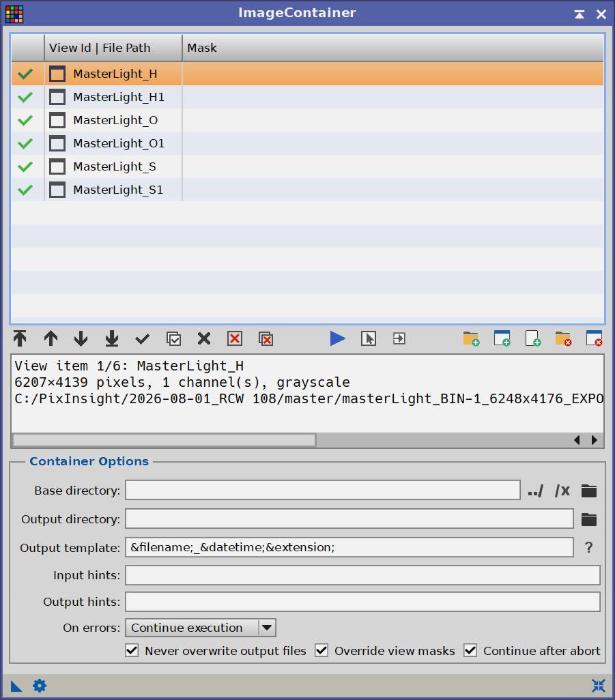Move selected item to bottom of list
Image resolution: width=615 pixels, height=700 pixels.
click(112, 338)
